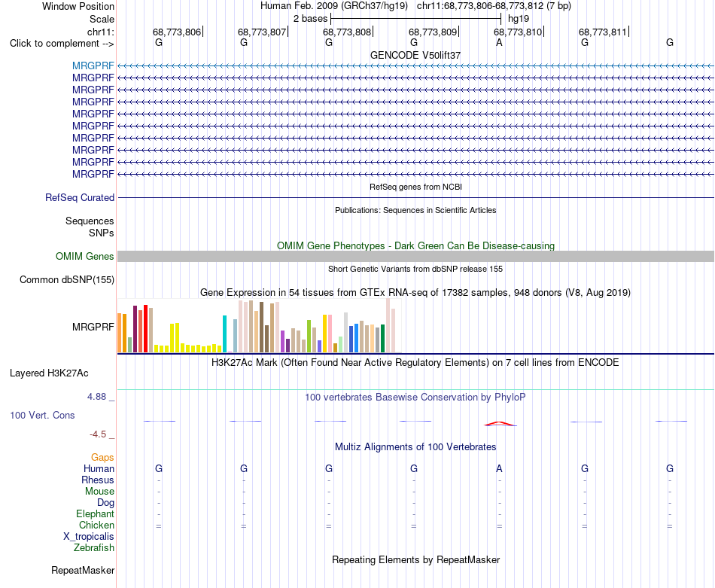Open 'RefSeq genes from NCBI' track title
The width and height of the screenshot is (715, 588).
(x=415, y=187)
